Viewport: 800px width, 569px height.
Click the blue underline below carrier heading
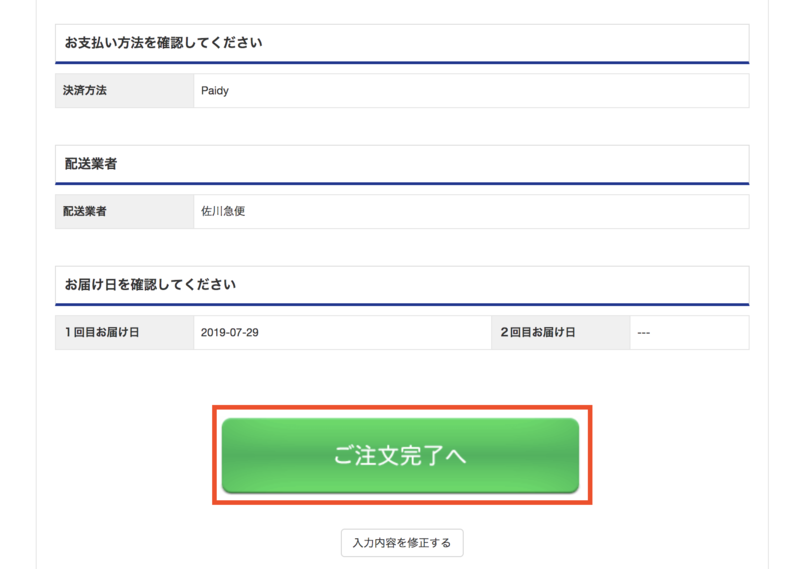click(402, 184)
